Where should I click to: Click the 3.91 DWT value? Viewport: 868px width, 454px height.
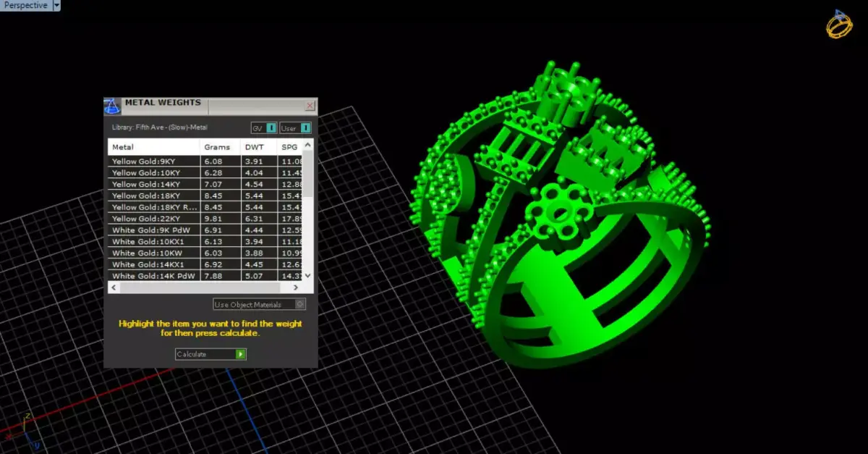pos(253,161)
